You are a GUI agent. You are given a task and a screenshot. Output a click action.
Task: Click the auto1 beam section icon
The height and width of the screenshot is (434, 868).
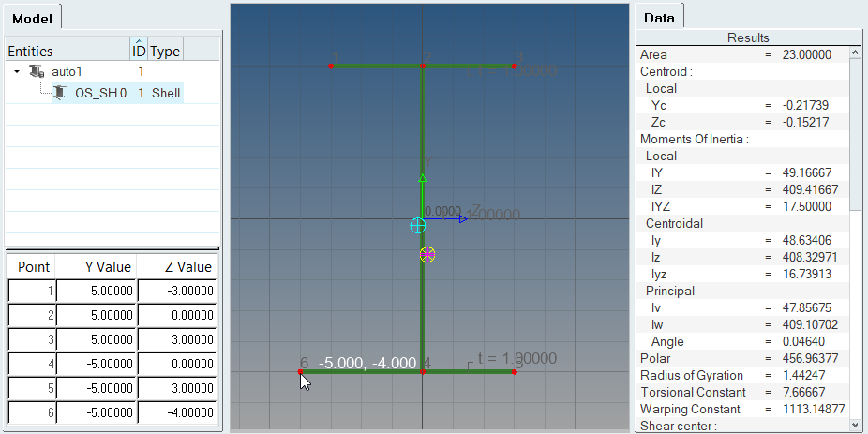coord(38,71)
